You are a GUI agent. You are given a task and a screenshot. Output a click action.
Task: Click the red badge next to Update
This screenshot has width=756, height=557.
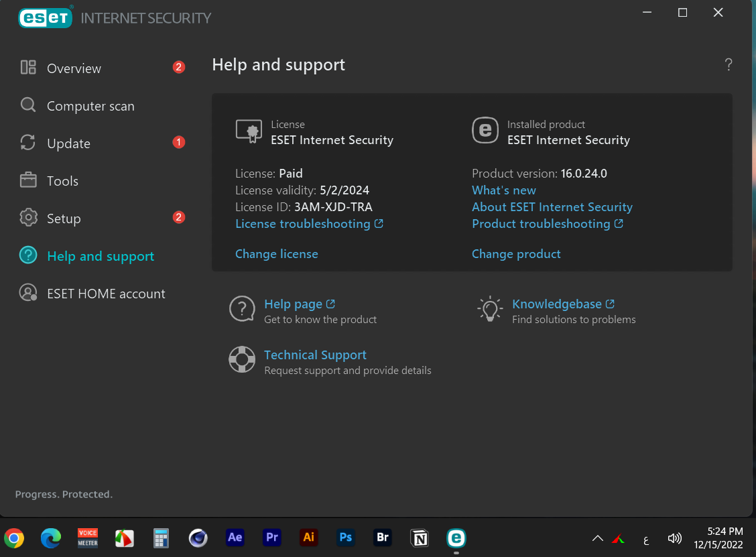click(178, 142)
